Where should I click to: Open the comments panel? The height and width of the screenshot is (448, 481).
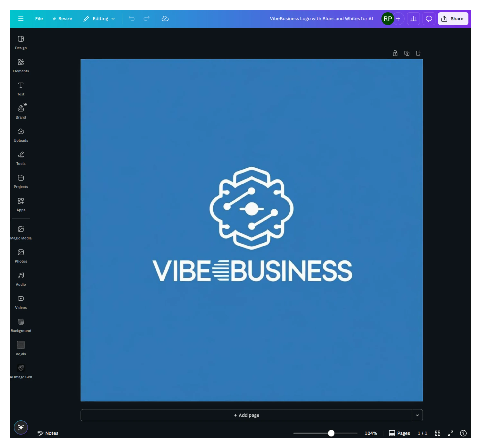pyautogui.click(x=429, y=18)
